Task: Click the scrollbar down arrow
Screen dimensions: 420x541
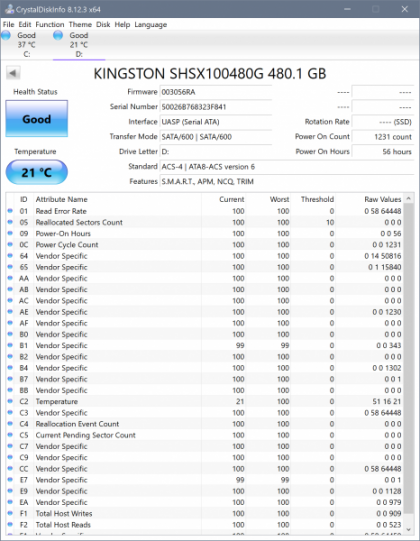Action: tap(409, 529)
